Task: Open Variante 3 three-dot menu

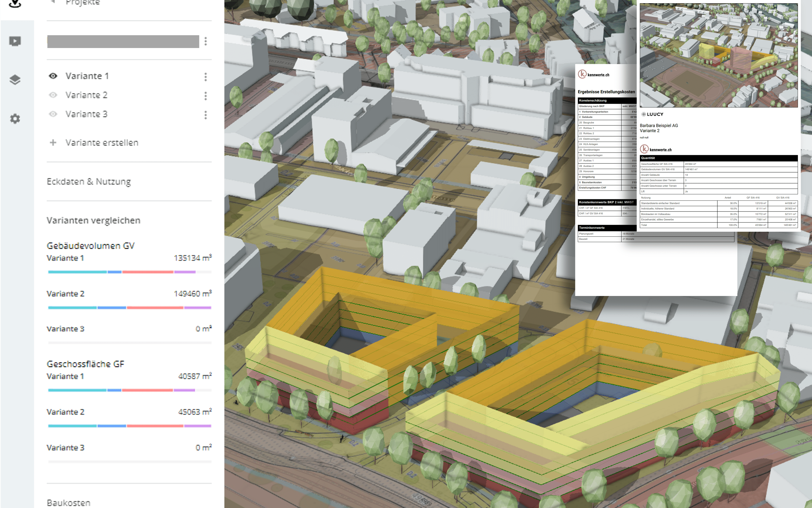Action: 205,115
